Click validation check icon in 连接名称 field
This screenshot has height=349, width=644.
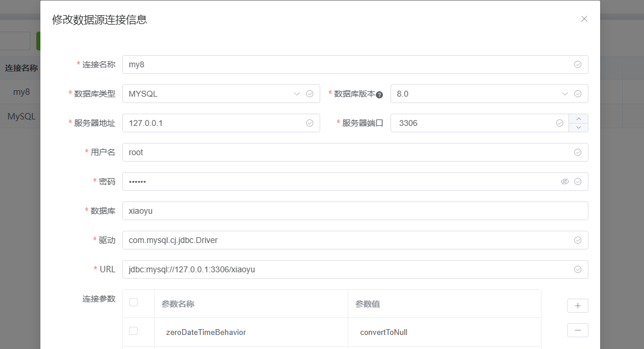coord(577,64)
